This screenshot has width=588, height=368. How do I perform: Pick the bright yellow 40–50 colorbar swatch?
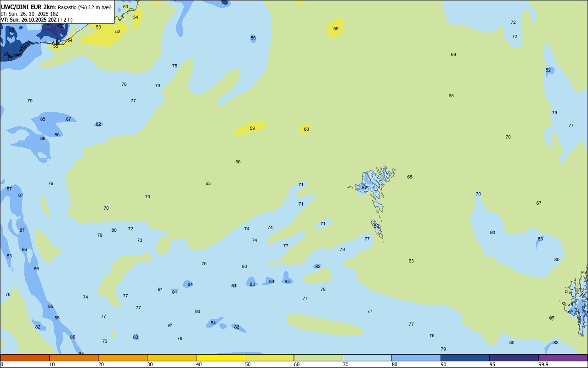tap(220, 357)
